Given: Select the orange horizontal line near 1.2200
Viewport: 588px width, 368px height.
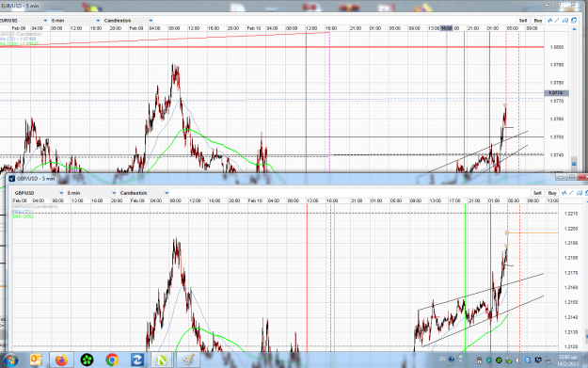Looking at the screenshot, I should (532, 233).
